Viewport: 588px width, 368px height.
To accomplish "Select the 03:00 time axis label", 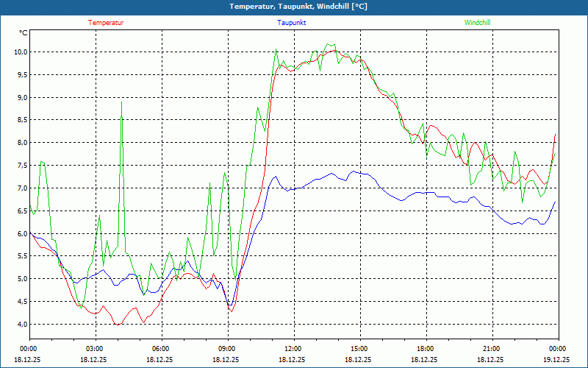I will (95, 349).
